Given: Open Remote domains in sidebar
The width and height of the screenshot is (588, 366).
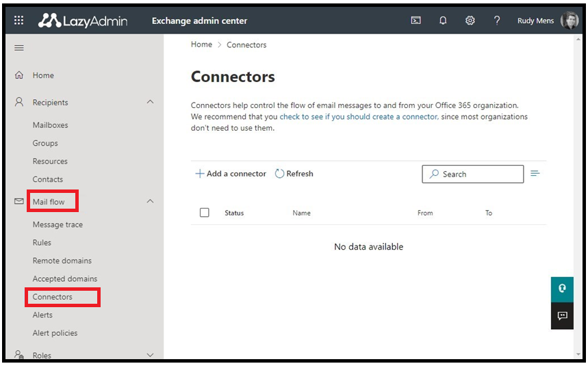Looking at the screenshot, I should pyautogui.click(x=62, y=261).
